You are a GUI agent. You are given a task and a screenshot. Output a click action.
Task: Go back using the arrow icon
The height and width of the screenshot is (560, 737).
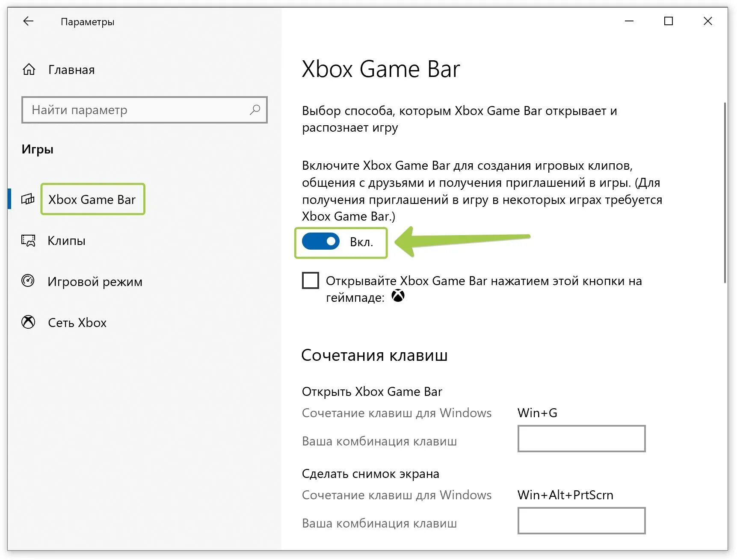(28, 21)
